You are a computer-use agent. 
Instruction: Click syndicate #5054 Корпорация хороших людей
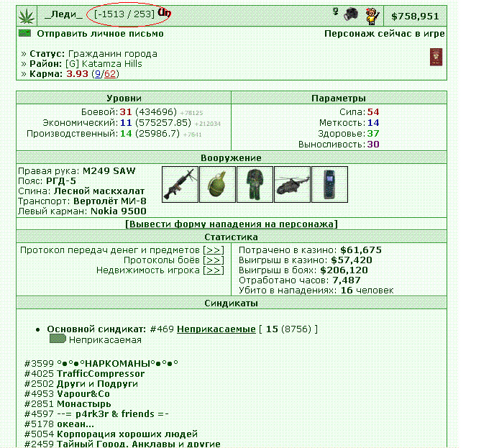point(111,434)
